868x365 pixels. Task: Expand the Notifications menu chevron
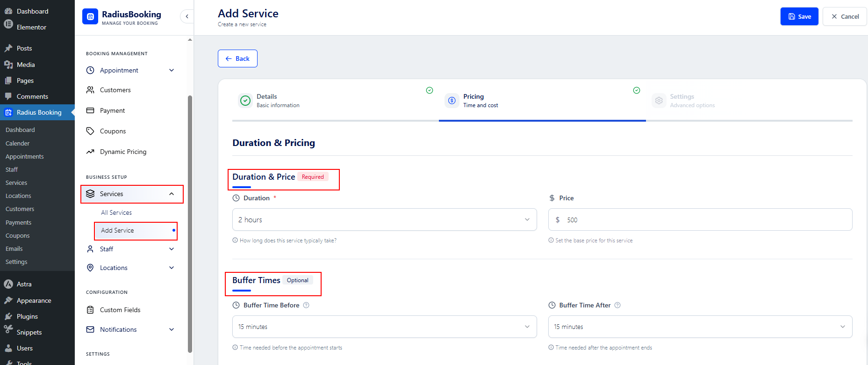[172, 329]
